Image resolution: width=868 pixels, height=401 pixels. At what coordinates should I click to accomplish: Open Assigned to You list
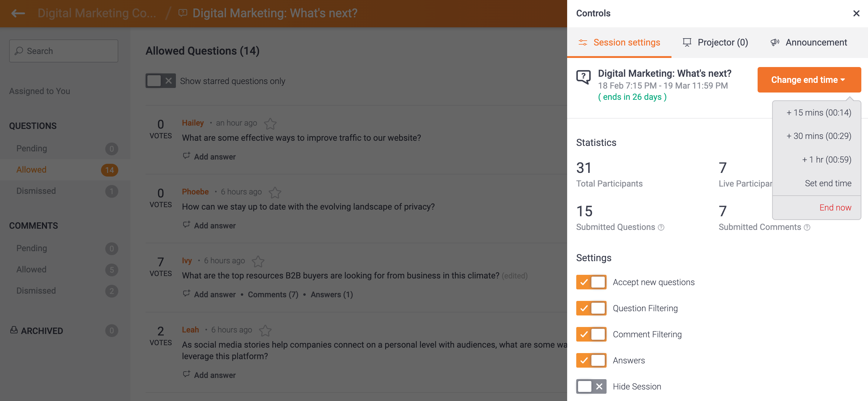coord(39,91)
